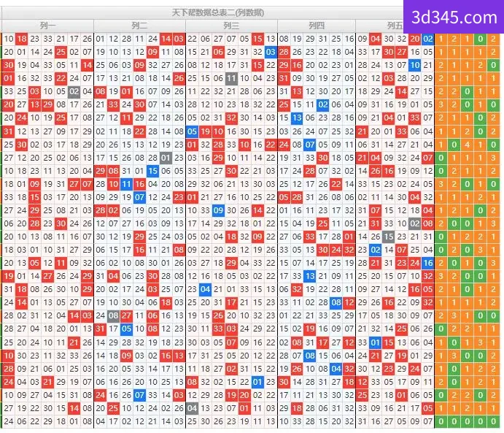Open the 3d345.com watermark link
504x433 pixels.
click(454, 17)
